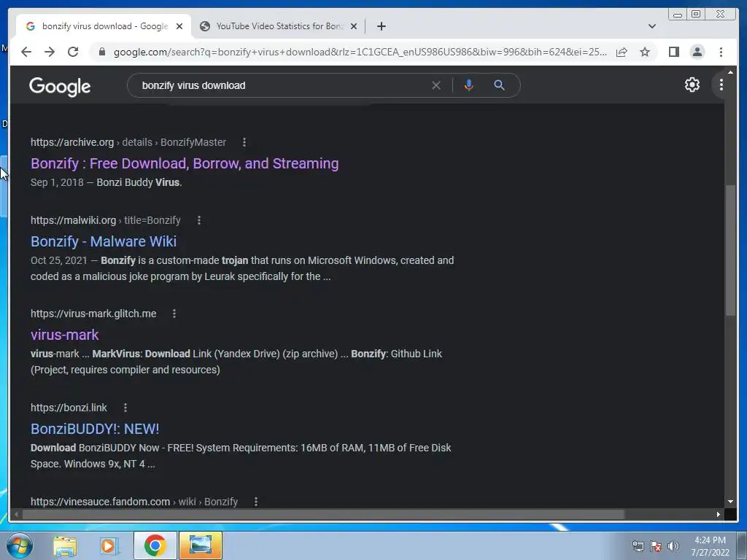
Task: Open options for the vinesauce.fandom.com result
Action: 256,502
